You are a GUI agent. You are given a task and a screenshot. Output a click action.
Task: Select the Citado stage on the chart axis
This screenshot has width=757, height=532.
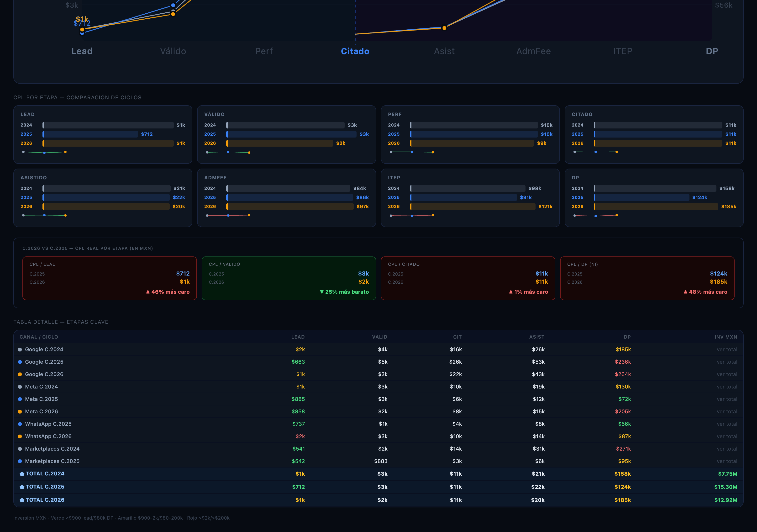[x=355, y=51]
